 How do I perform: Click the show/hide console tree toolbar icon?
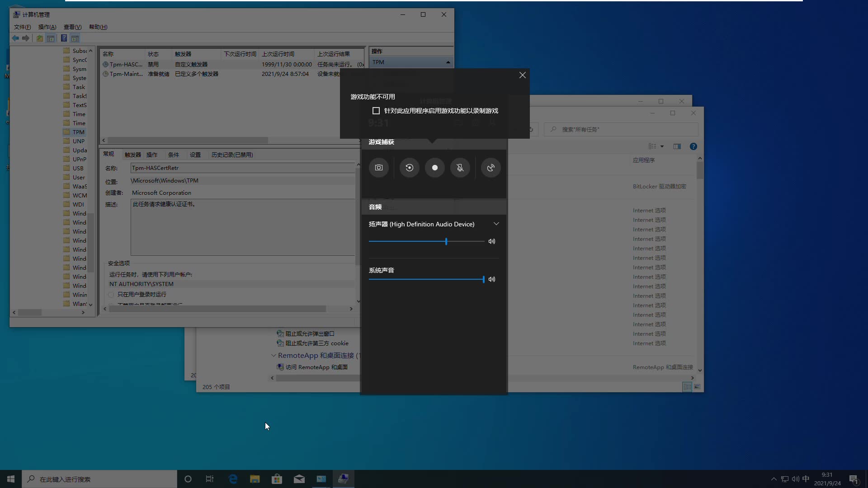tap(51, 38)
